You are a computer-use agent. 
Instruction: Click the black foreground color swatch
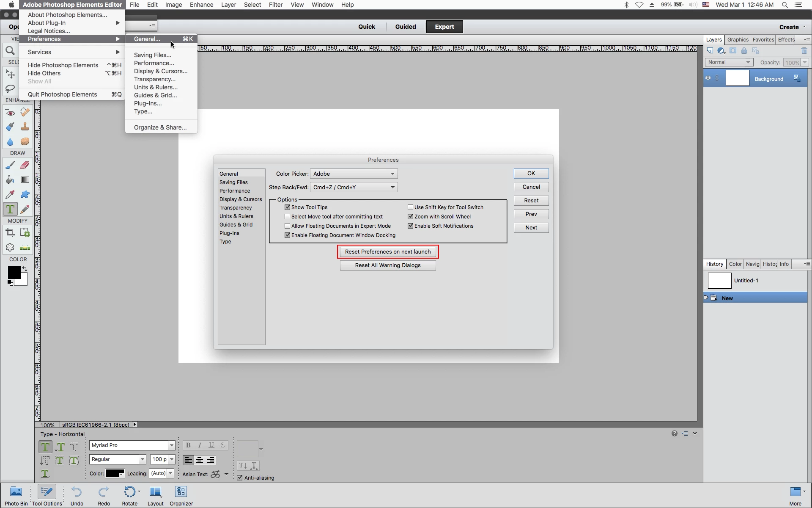click(14, 273)
